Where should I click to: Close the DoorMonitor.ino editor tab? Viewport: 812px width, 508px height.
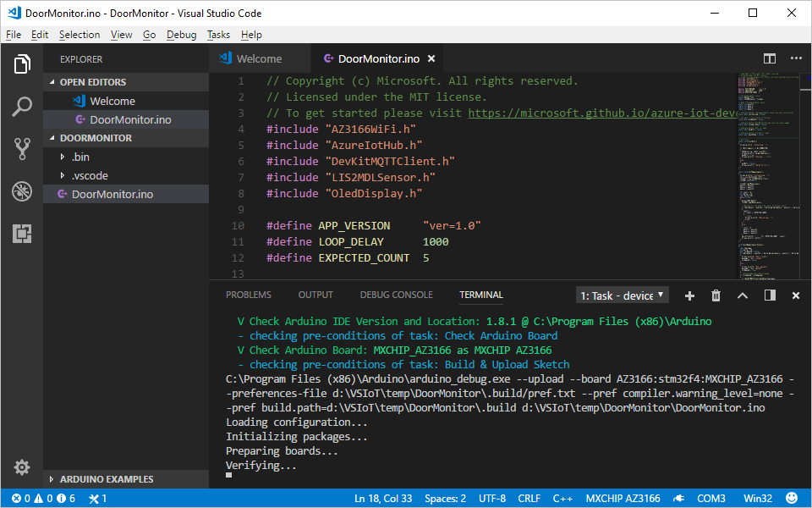click(431, 58)
